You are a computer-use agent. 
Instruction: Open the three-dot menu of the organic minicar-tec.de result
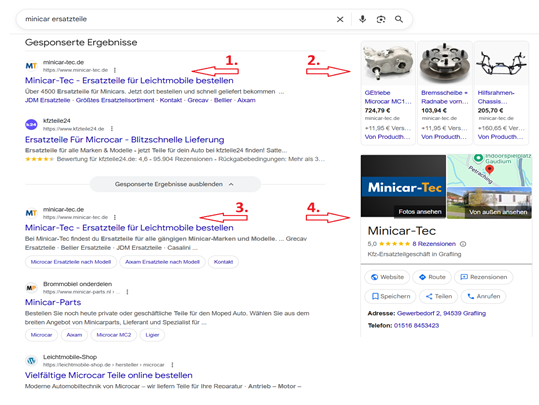(115, 217)
